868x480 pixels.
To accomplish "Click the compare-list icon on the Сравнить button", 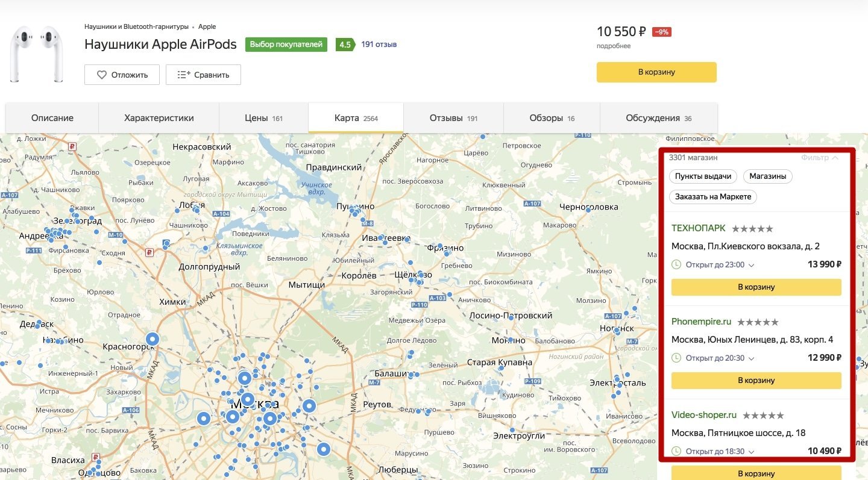I will tap(184, 75).
